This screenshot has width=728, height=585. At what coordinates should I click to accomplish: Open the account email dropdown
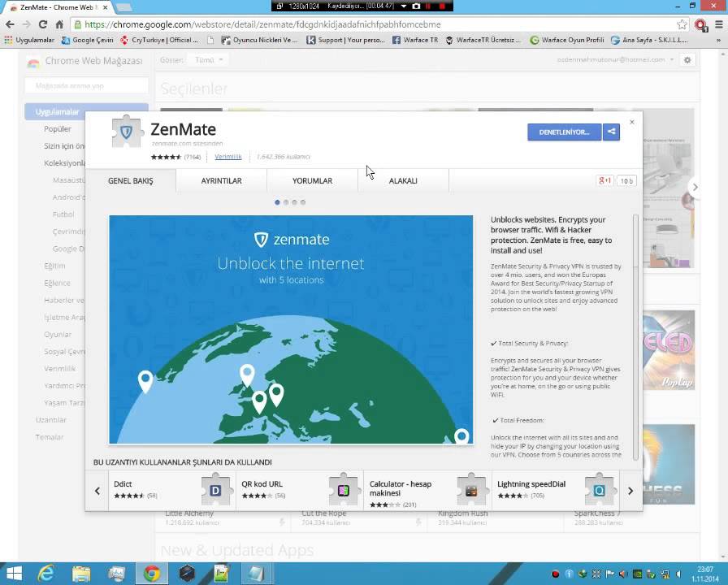click(x=615, y=60)
